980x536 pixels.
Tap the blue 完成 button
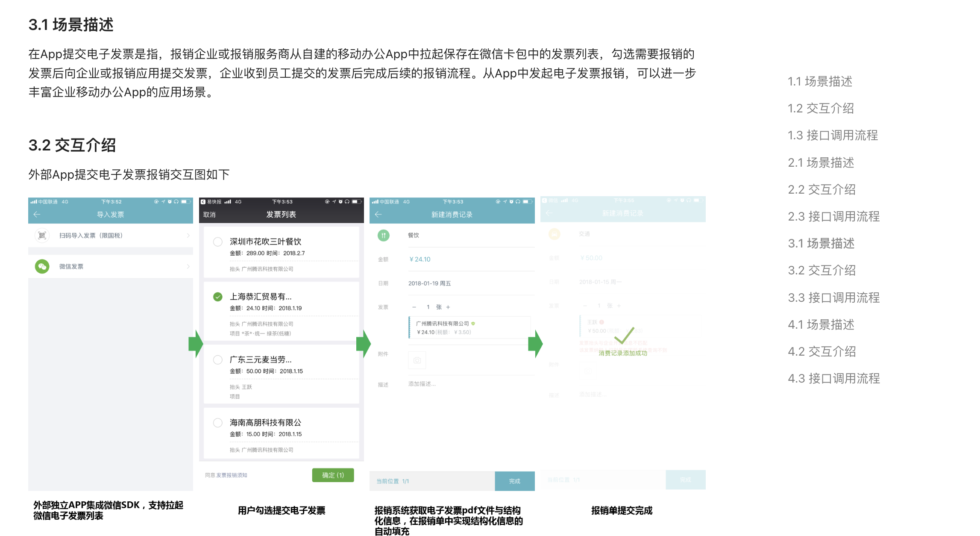click(x=515, y=481)
